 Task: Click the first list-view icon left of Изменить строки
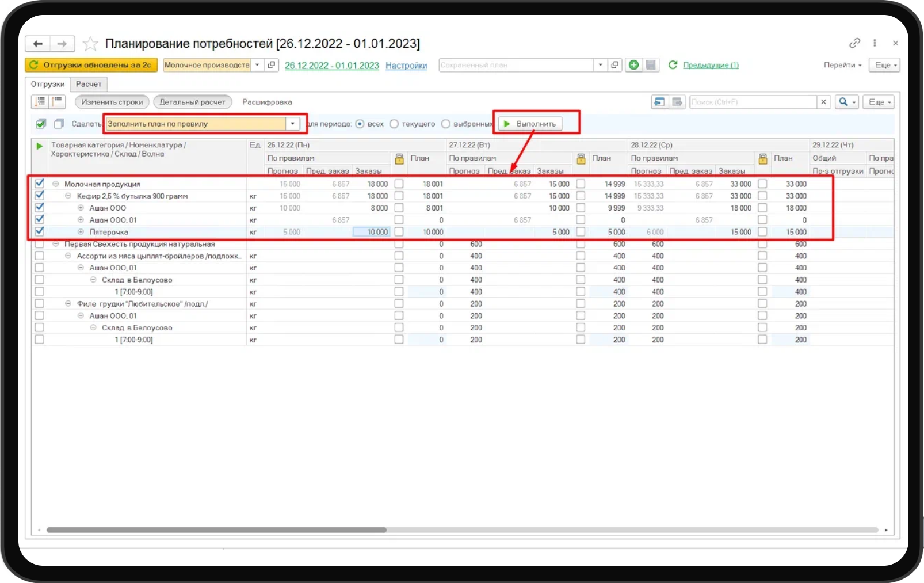[40, 102]
